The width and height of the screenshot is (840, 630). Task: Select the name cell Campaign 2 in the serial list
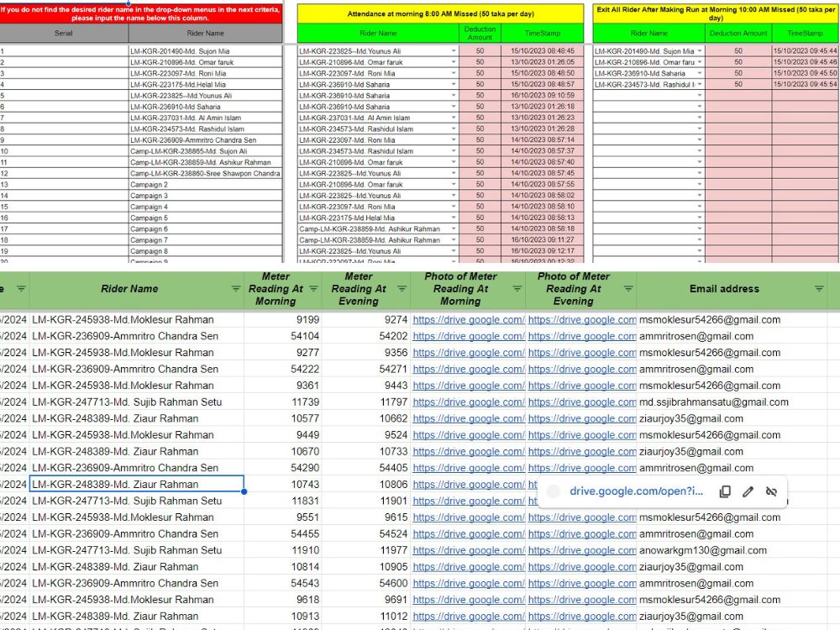pyautogui.click(x=205, y=184)
